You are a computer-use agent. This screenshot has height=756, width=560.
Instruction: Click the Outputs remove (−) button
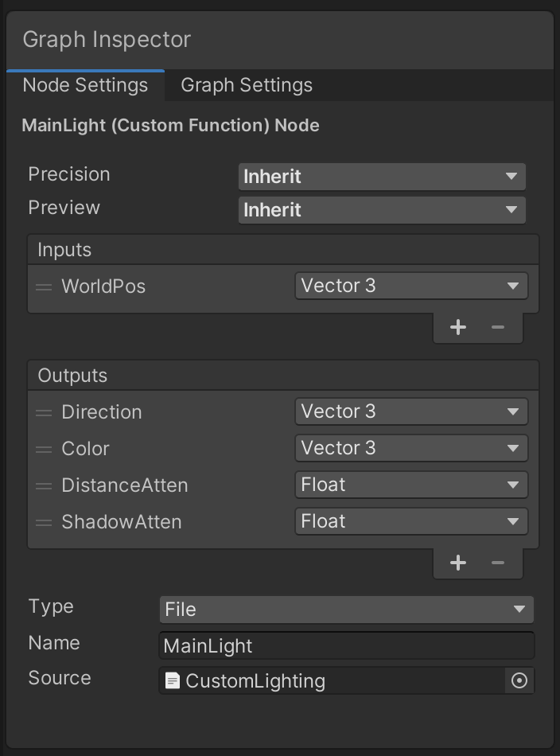click(x=498, y=563)
